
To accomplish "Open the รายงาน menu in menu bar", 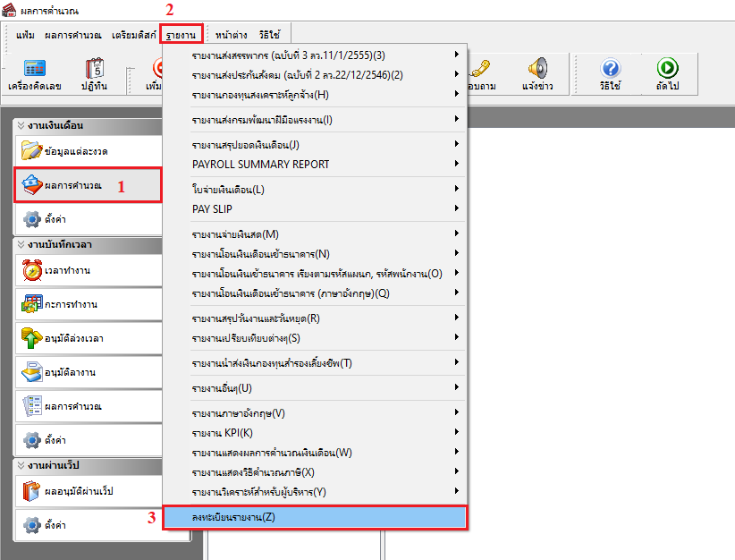I will (x=182, y=35).
